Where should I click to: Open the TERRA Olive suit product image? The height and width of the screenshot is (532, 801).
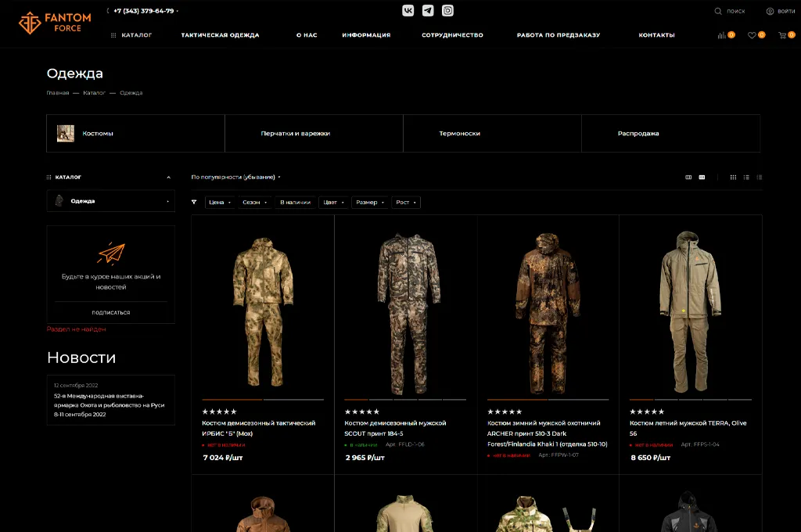(x=690, y=309)
